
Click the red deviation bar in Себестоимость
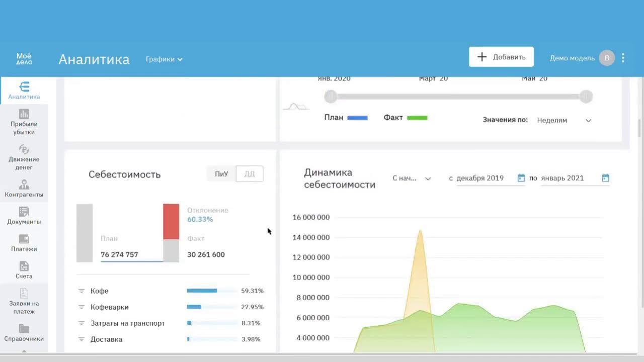(x=171, y=221)
